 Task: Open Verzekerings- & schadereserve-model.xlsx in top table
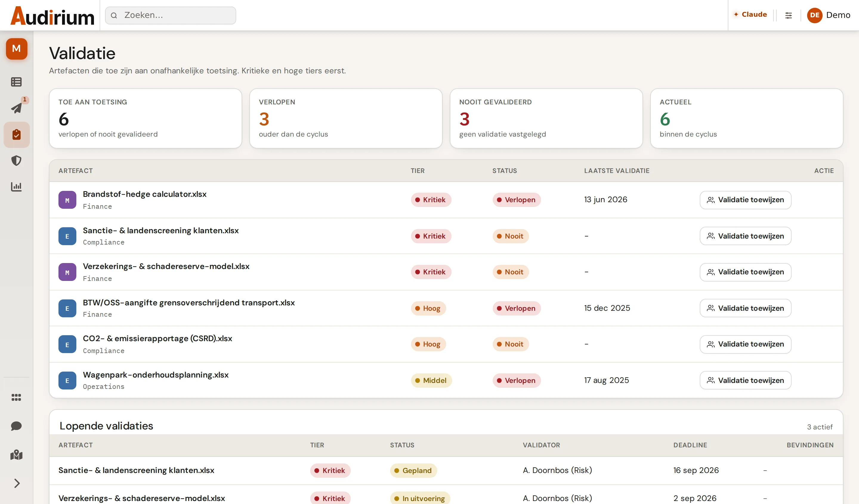(166, 267)
